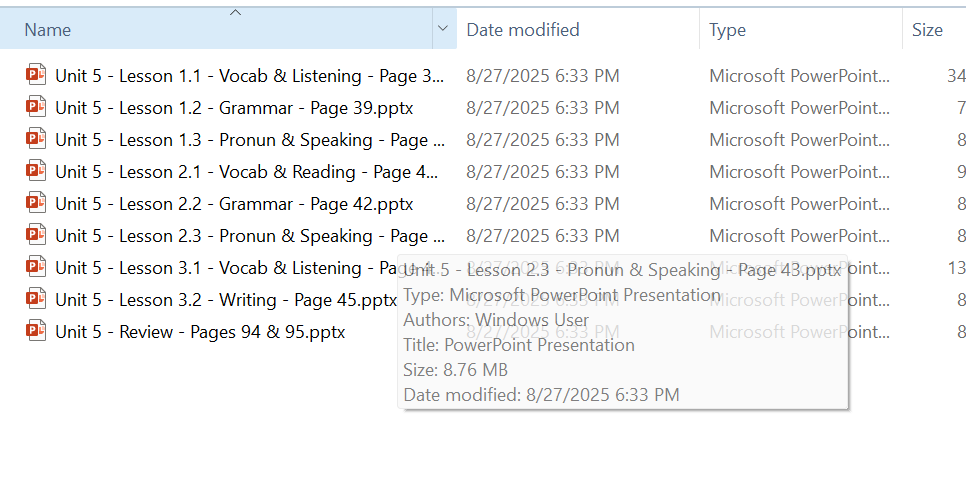Click date modified of Lesson 1.1 file
The width and height of the screenshot is (966, 478).
pos(542,76)
